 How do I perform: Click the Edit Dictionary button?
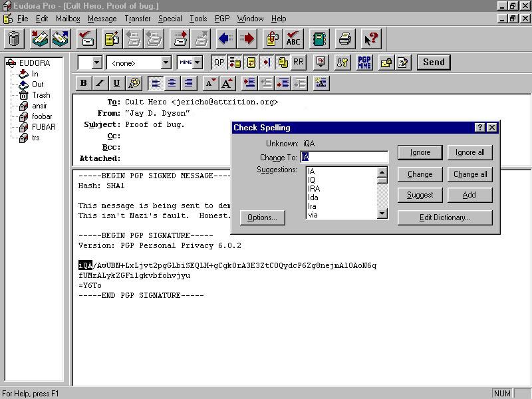click(445, 217)
